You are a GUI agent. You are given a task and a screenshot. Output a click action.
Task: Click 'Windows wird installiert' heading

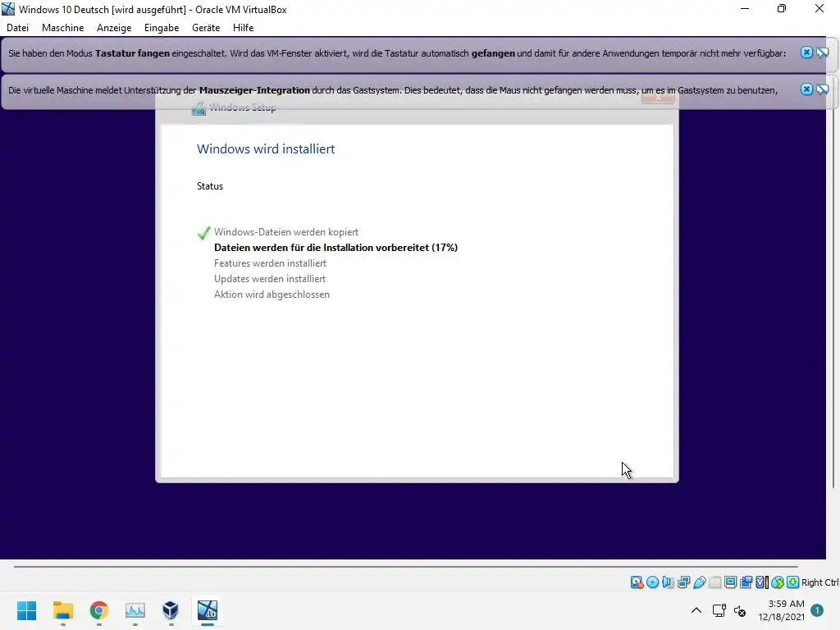[266, 149]
